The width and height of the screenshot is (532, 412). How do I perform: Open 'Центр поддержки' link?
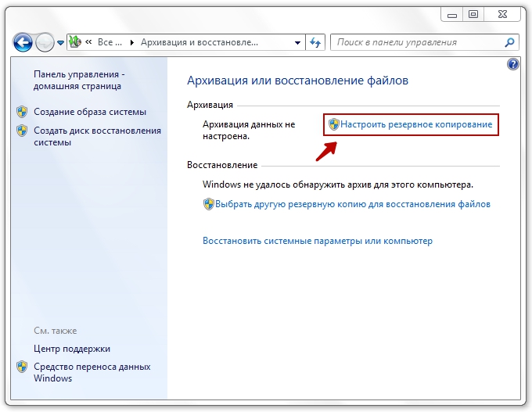(72, 349)
